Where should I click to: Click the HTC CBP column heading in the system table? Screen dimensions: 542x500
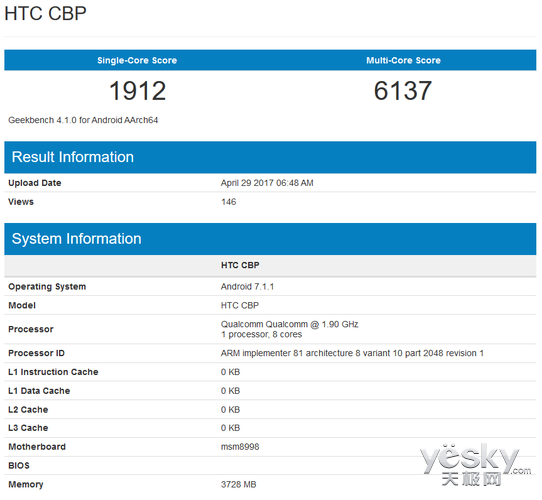(240, 265)
